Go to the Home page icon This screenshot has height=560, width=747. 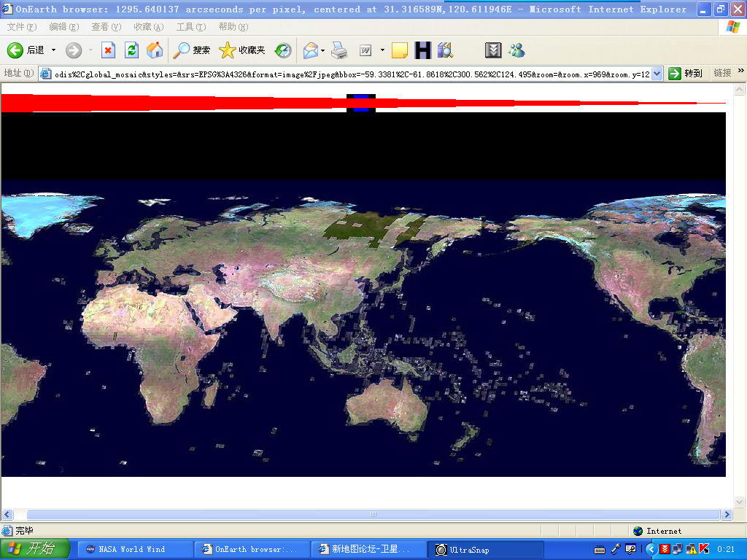click(155, 50)
